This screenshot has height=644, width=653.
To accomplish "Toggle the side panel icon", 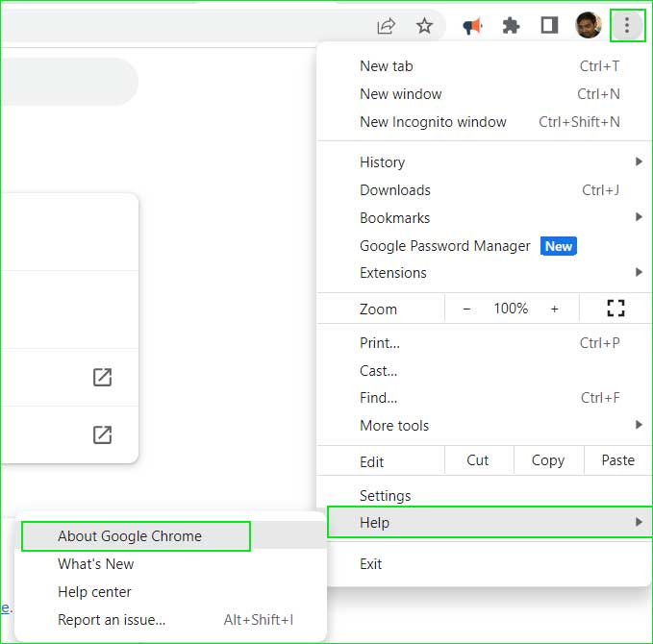I will point(549,25).
